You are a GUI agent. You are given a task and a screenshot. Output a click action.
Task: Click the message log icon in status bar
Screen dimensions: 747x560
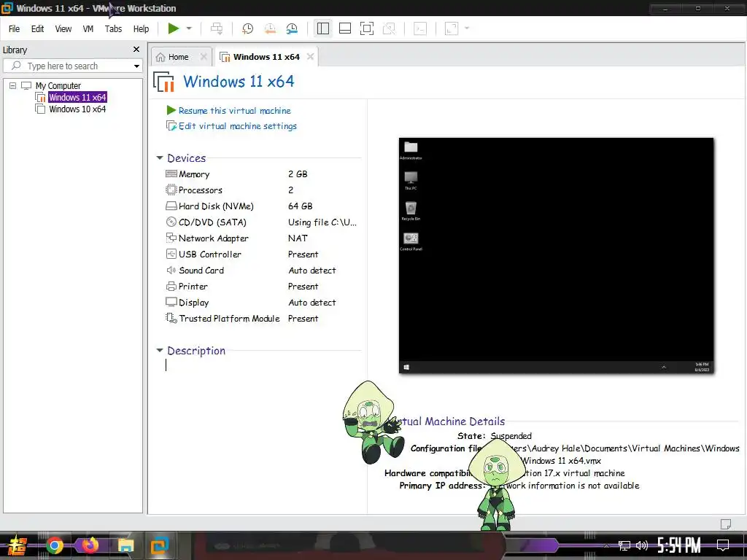[x=726, y=524]
